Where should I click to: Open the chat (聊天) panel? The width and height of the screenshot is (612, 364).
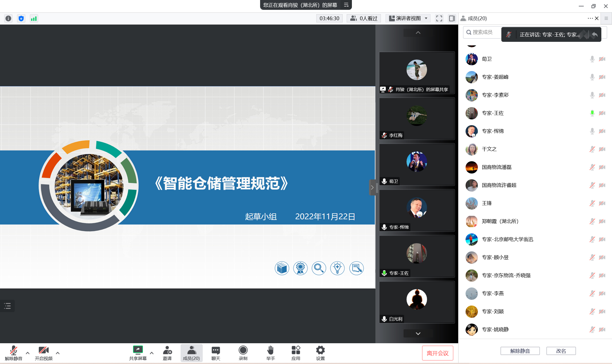[x=216, y=353]
